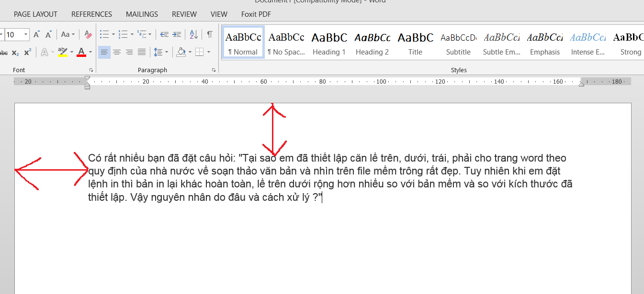Click the Sort A-Z icon
Viewport: 644px width, 294px height.
[193, 34]
